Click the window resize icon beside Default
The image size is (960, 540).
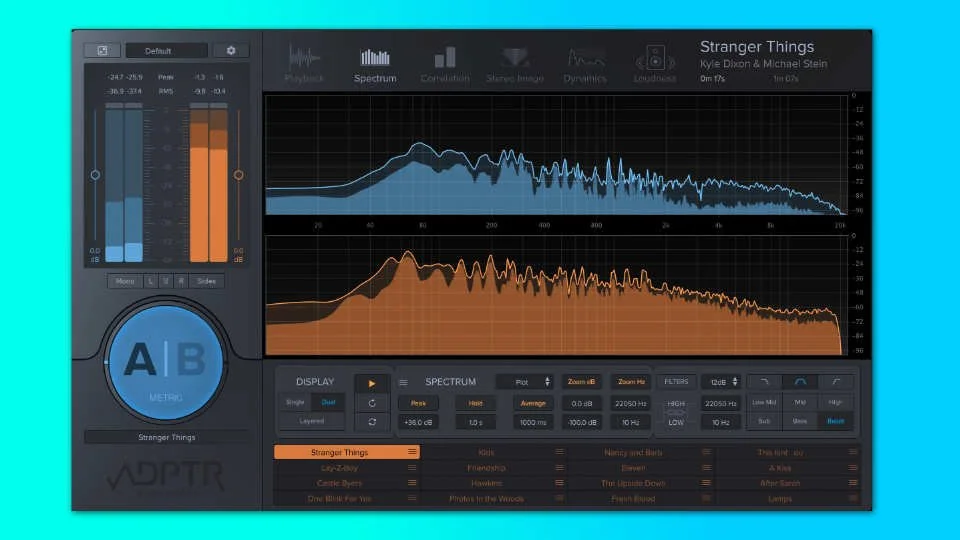(x=102, y=51)
